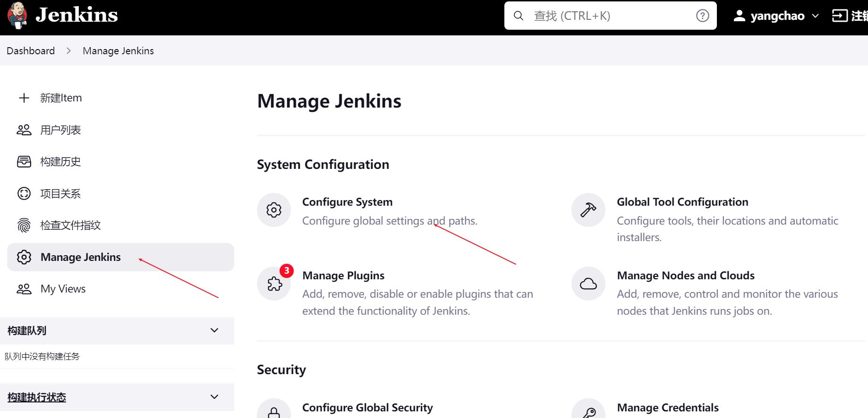
Task: Click the My Views people icon
Action: pos(24,289)
